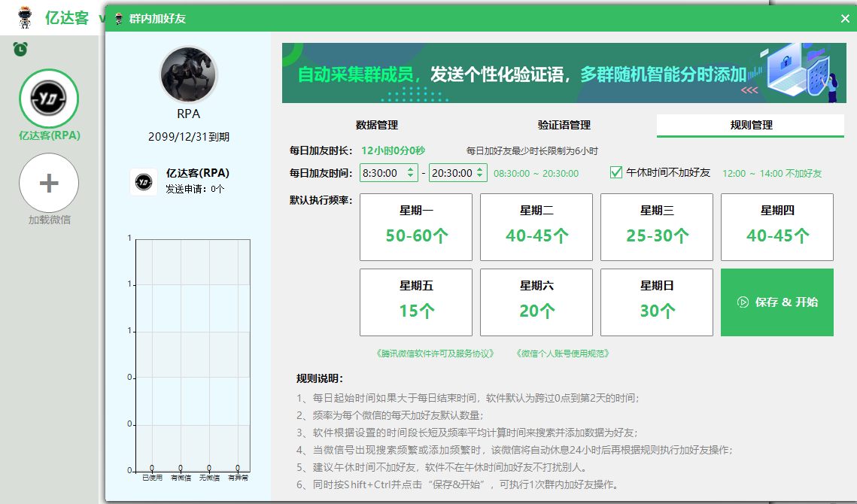Screen dimensions: 857x504
Task: Click the 发送申请：0个 text
Action: pos(195,189)
